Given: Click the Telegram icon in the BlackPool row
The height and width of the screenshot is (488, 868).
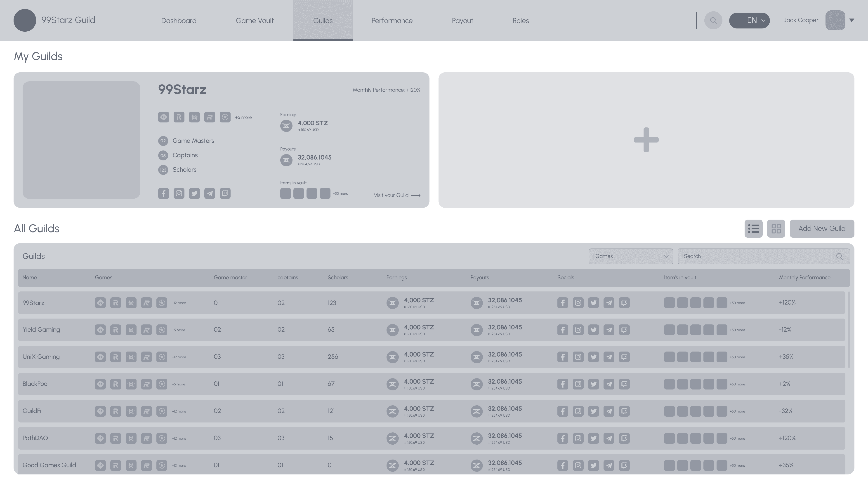Looking at the screenshot, I should (x=609, y=384).
